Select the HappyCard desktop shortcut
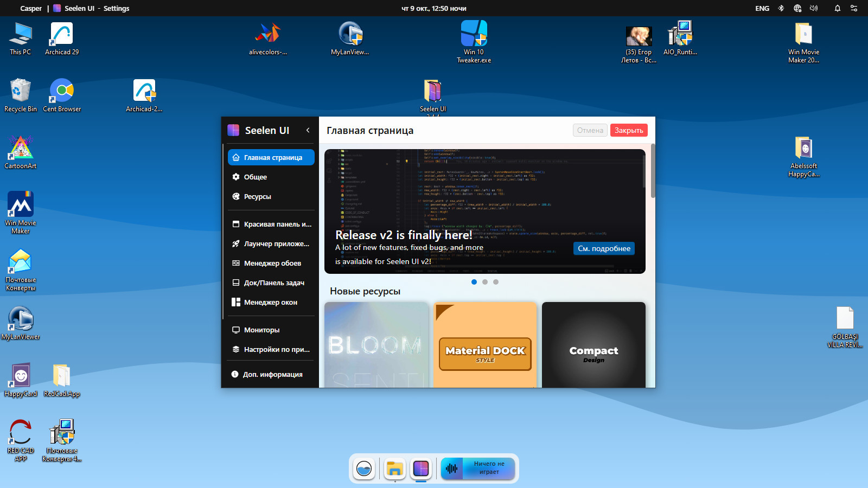The height and width of the screenshot is (488, 868). point(21,380)
